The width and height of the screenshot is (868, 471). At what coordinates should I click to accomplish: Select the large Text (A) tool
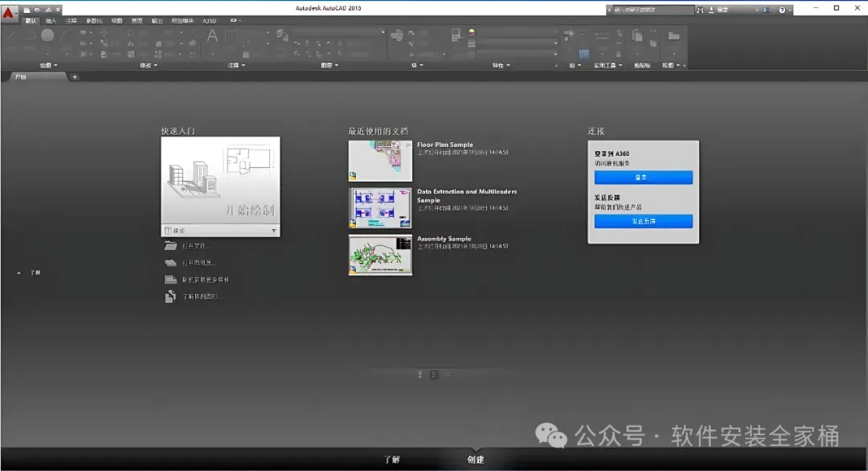click(x=212, y=36)
